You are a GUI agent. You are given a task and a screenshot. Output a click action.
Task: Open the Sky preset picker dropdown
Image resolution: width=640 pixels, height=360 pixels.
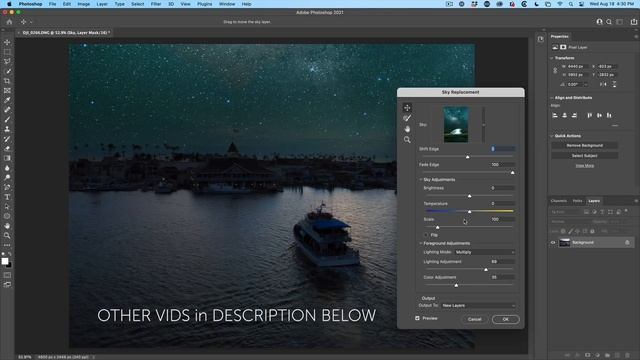[x=483, y=125]
